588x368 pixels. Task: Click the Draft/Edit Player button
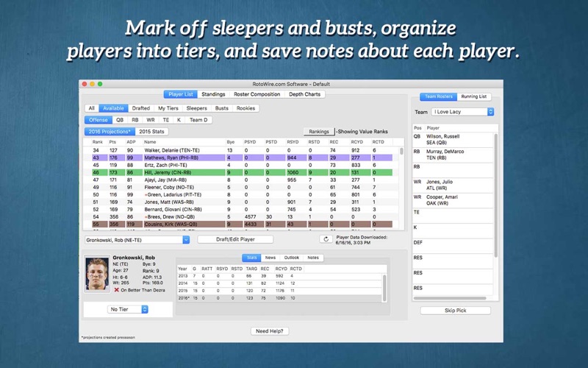235,239
